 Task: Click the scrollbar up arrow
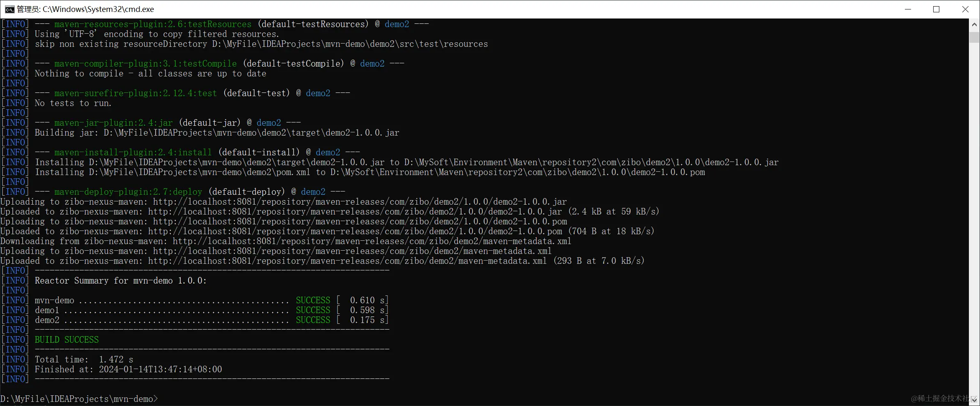pos(974,24)
